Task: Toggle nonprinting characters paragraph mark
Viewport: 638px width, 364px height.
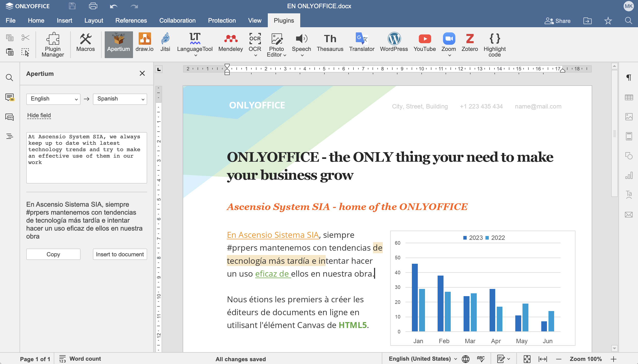Action: pos(629,78)
